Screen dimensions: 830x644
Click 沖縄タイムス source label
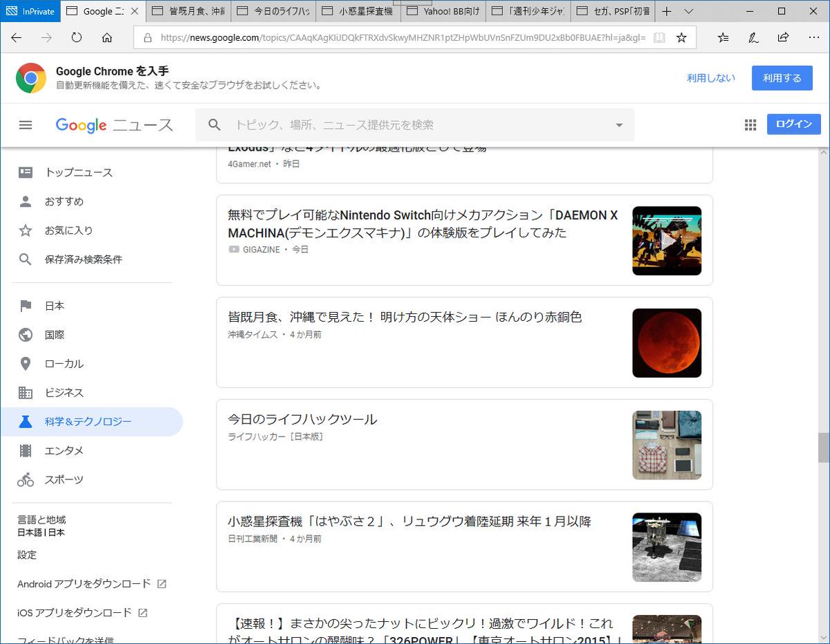point(252,334)
